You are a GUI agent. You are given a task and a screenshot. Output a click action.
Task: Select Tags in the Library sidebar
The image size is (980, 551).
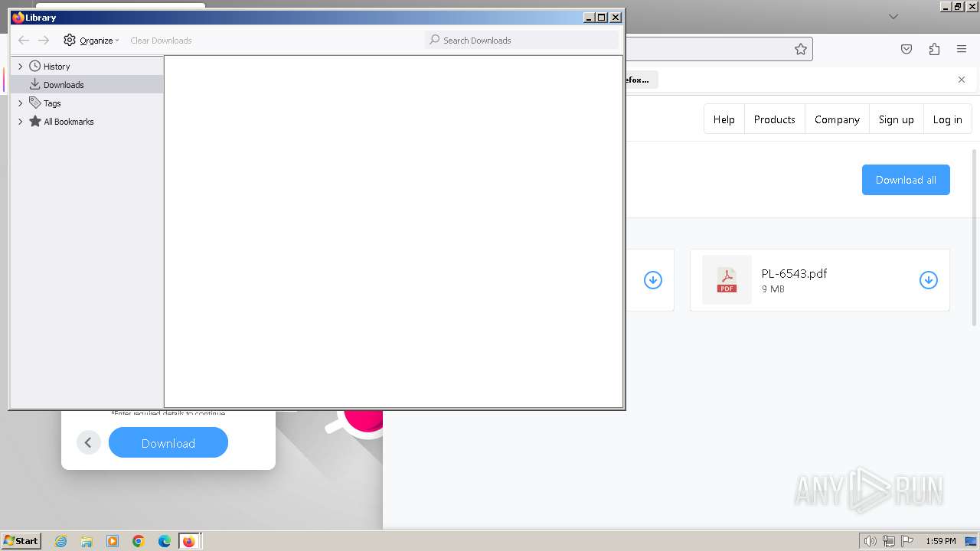[x=52, y=103]
